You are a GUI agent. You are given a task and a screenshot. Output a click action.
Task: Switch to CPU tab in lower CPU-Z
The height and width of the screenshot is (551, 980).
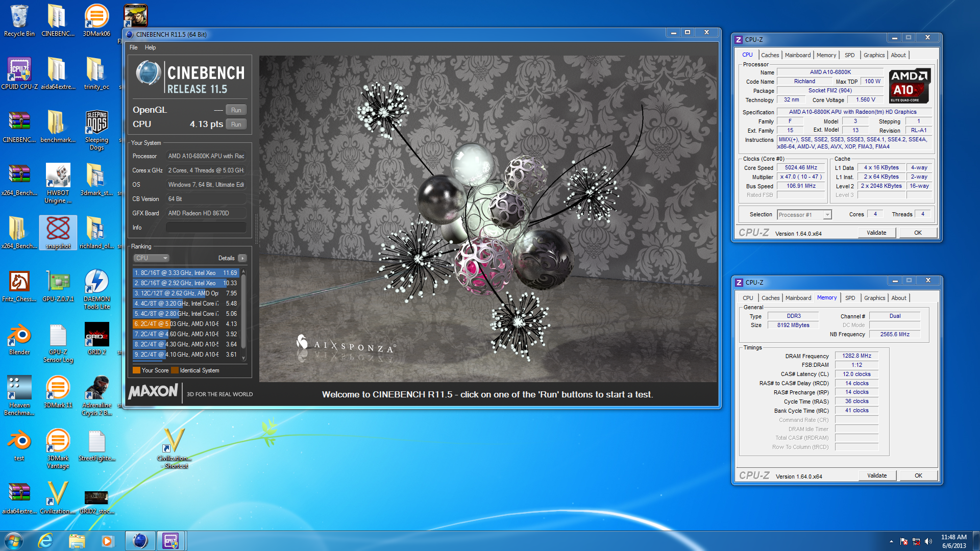(x=748, y=298)
